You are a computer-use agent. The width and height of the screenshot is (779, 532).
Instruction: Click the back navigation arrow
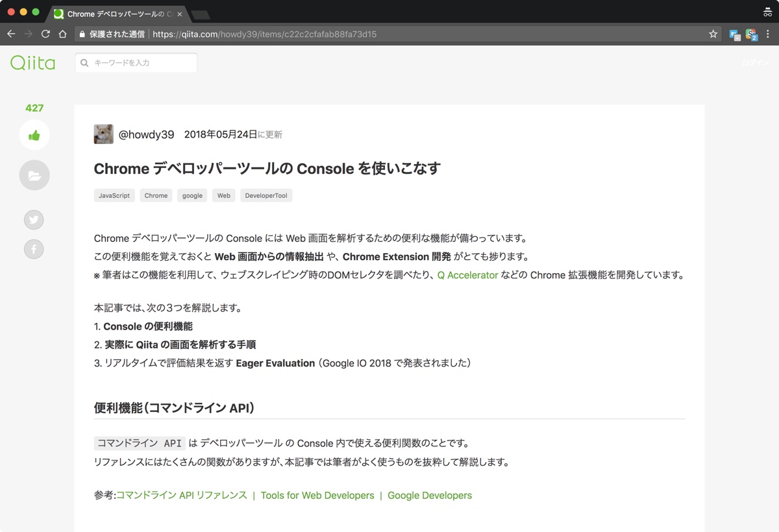tap(11, 34)
